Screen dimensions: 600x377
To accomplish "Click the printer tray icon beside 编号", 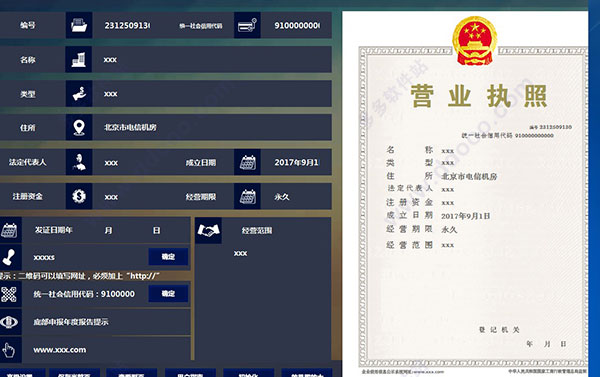I will (79, 25).
